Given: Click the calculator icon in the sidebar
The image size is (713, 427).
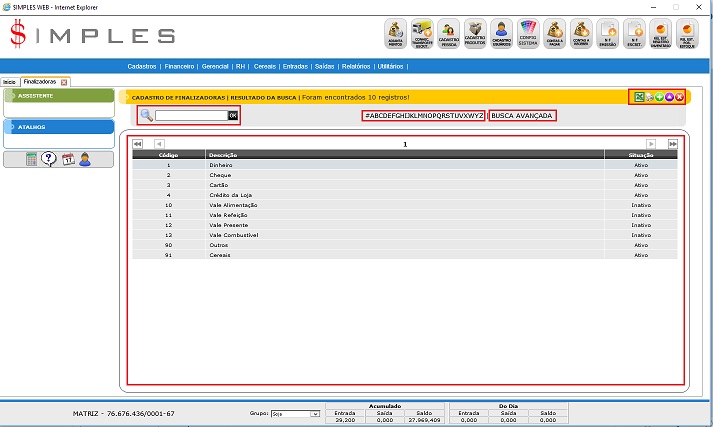Looking at the screenshot, I should [x=31, y=159].
